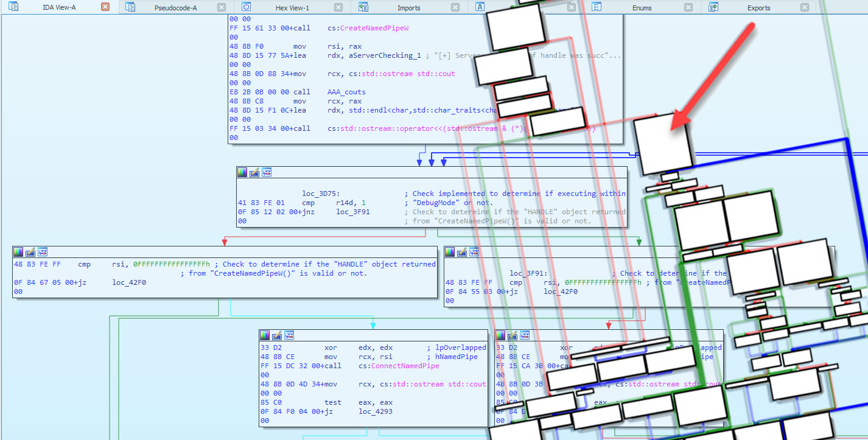Set node color on jz loc_42F0 left block
Screen dimensions: 868x440
tap(18, 251)
